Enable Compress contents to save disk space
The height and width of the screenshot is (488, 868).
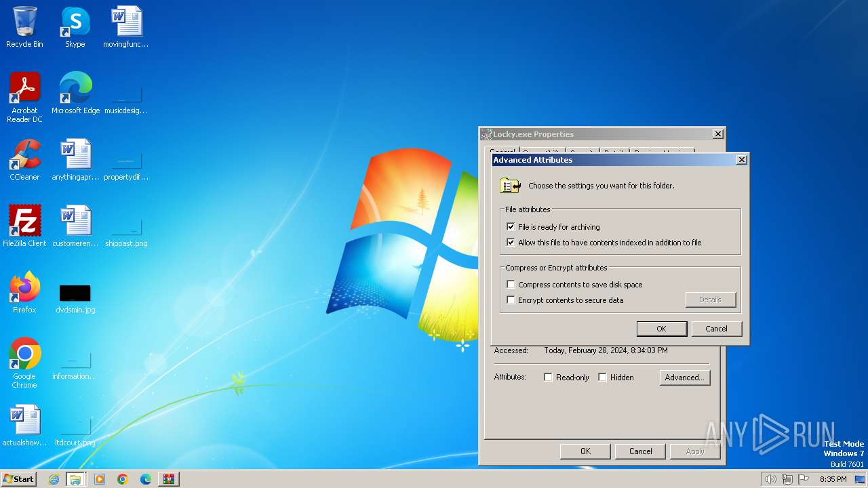tap(511, 285)
